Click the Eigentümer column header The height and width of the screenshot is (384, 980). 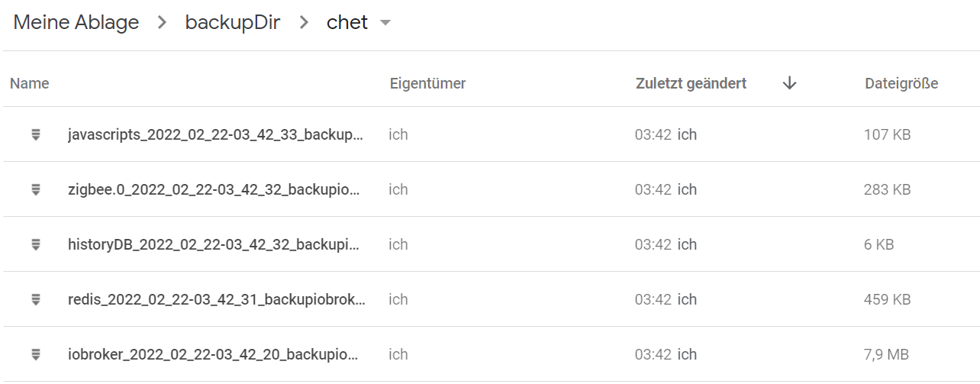(427, 83)
